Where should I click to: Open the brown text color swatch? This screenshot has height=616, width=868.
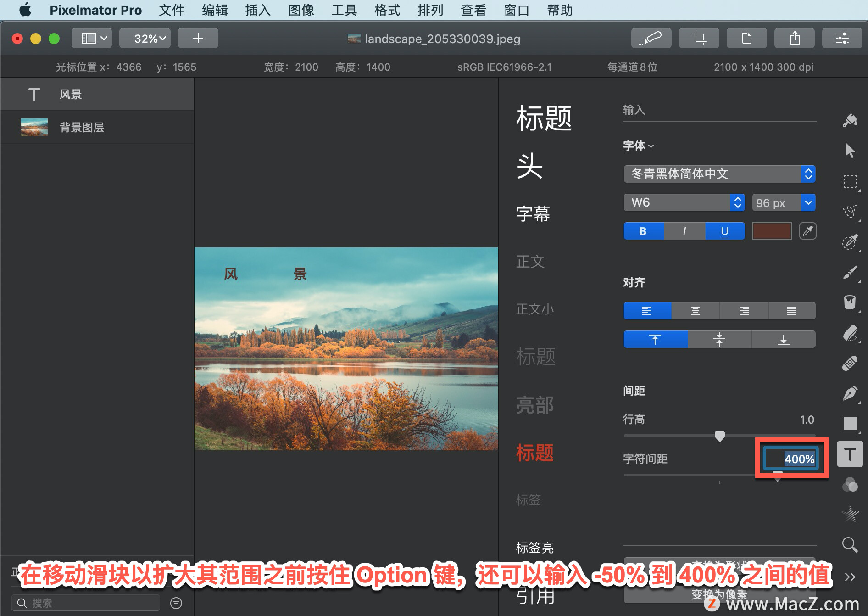(x=772, y=231)
